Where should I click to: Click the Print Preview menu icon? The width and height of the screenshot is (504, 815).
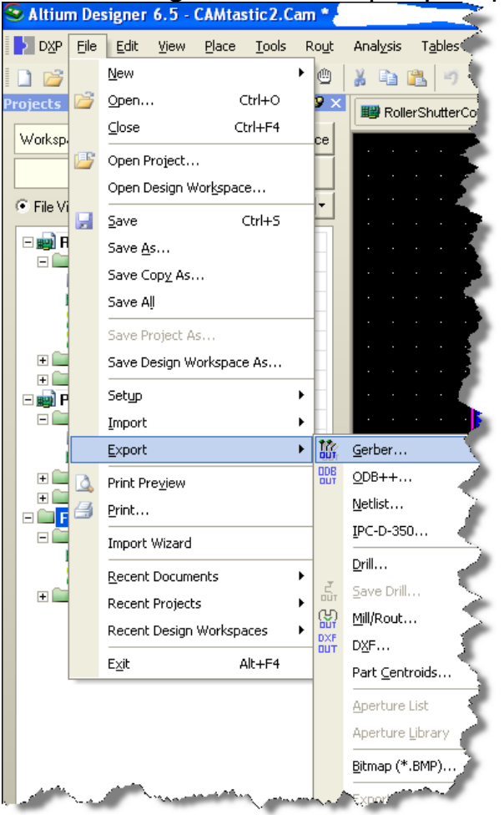84,483
